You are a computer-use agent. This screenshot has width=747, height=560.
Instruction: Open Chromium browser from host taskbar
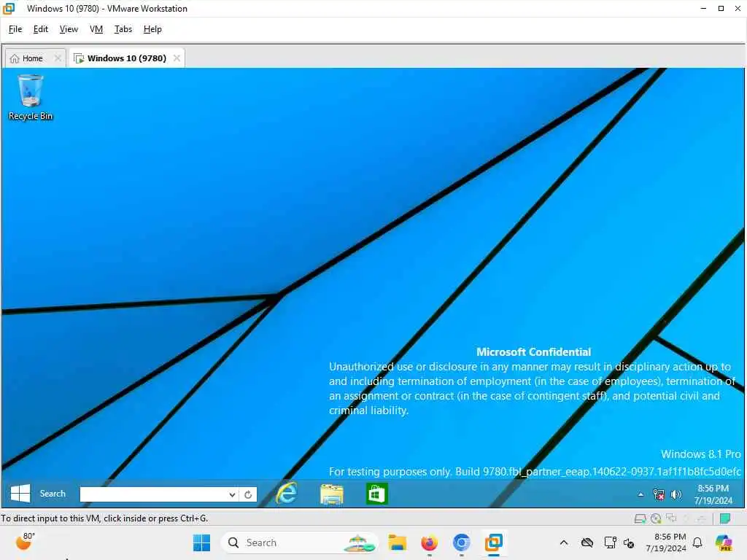(x=461, y=542)
